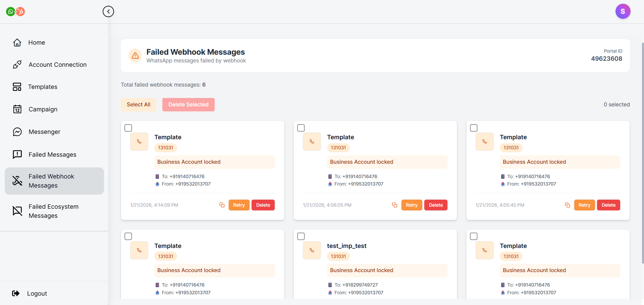Select the test_imp_test card checkbox
Screen dimensions: 644x305
tap(301, 236)
